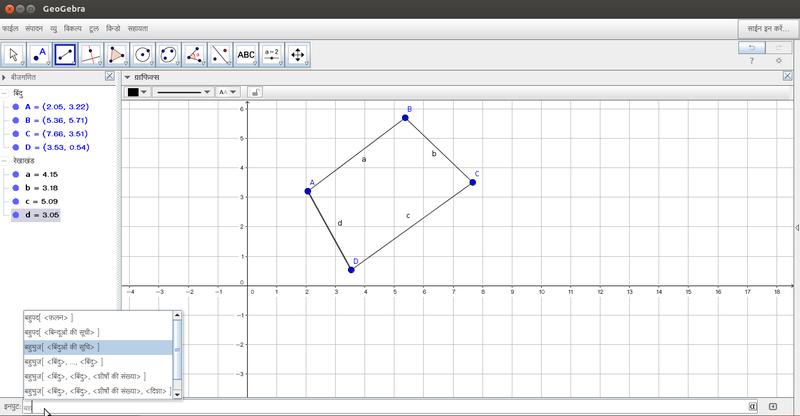Click point D in the graphics view
The width and height of the screenshot is (800, 416).
coord(351,270)
